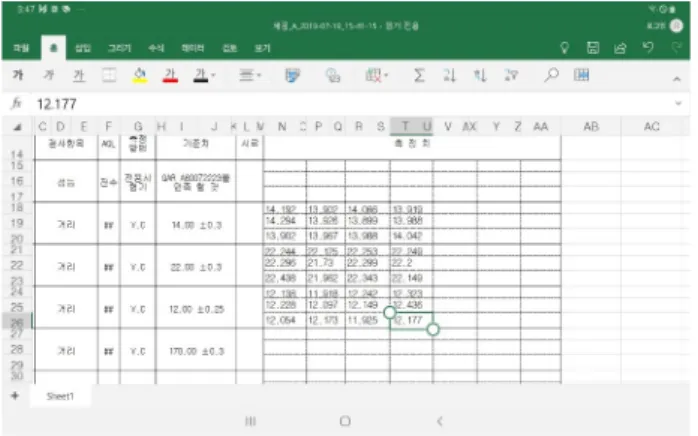Select the highlighted cell containing 12.177
The width and height of the screenshot is (698, 436).
click(411, 320)
